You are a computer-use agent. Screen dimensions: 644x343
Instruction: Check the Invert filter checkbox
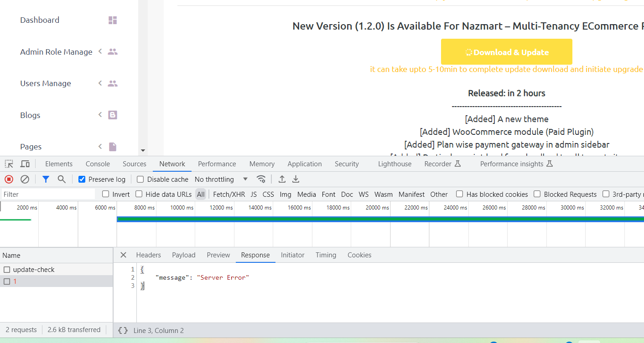(106, 194)
